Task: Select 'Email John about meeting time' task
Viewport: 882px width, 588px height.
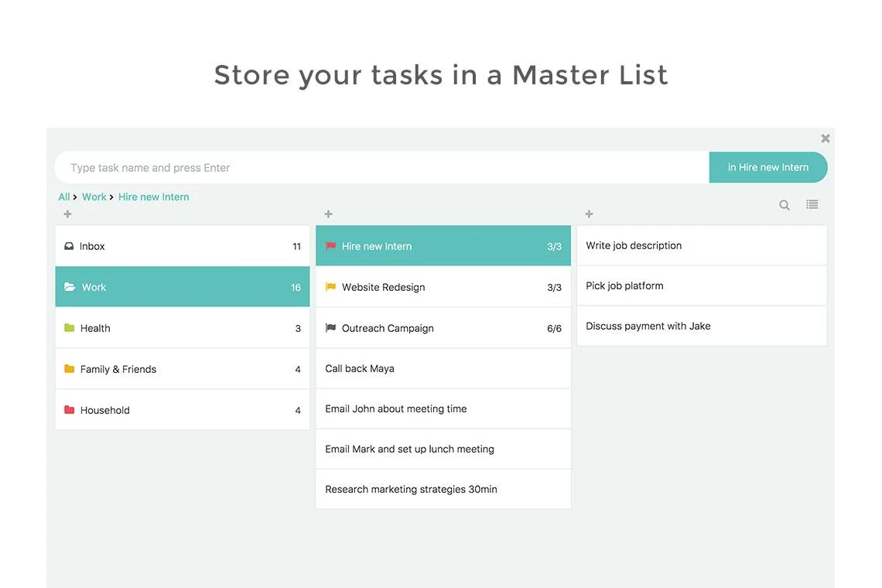Action: point(443,409)
